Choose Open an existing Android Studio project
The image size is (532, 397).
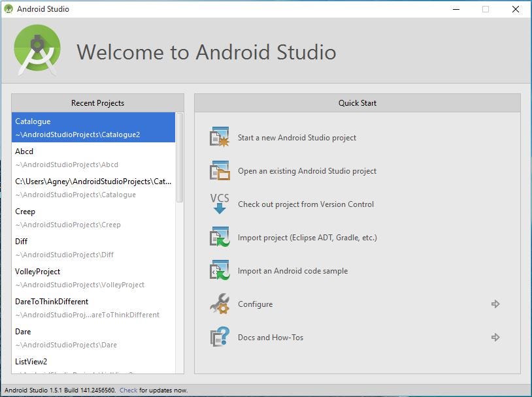(307, 171)
